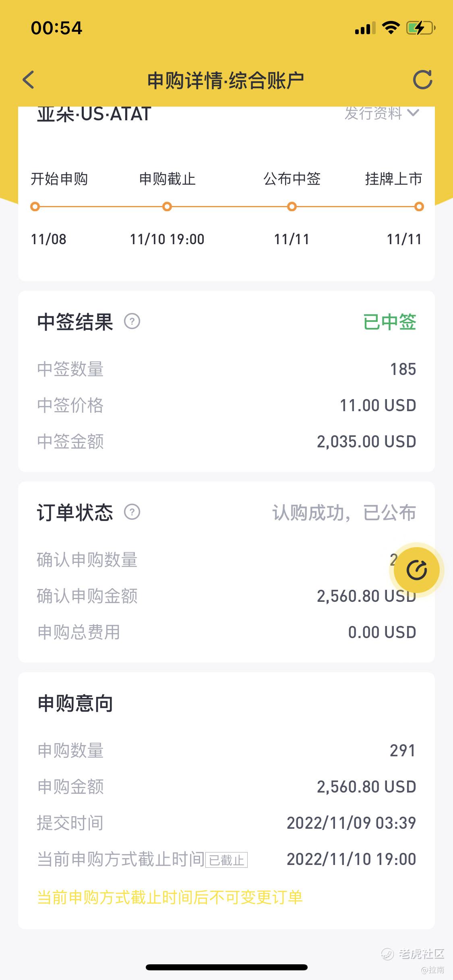Image resolution: width=453 pixels, height=980 pixels.
Task: Tap the refresh icon in header
Action: tap(422, 80)
